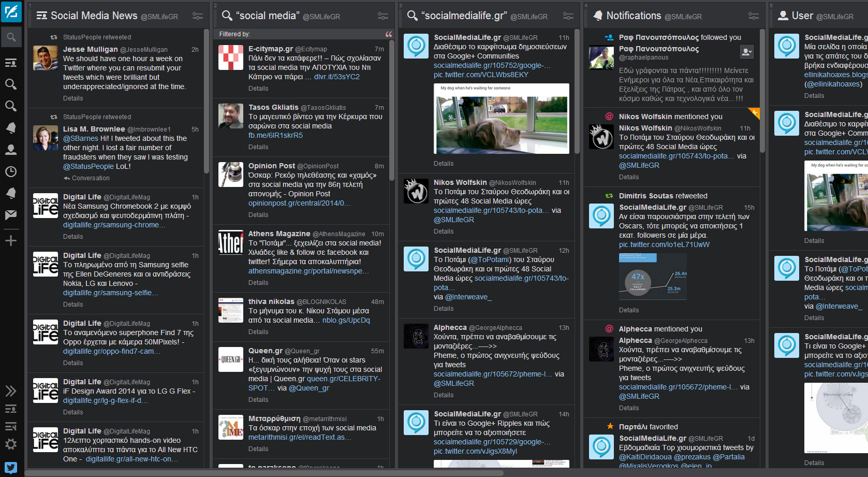Jump to Social Media News list column via sidebar
Viewport: 868px width, 477px height.
(11, 63)
